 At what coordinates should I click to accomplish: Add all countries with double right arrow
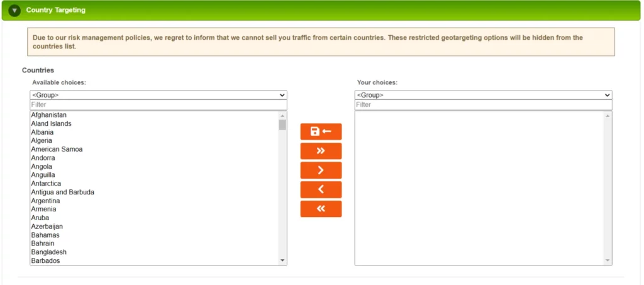tap(321, 151)
